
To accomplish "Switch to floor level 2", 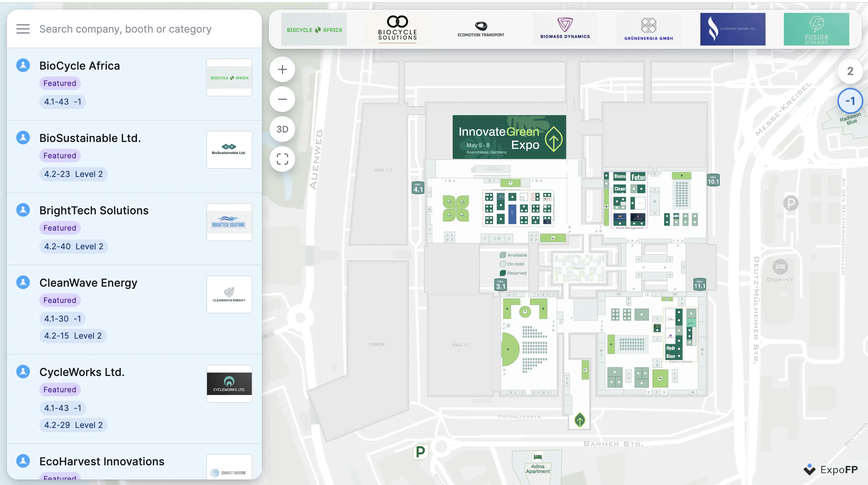I will 850,71.
